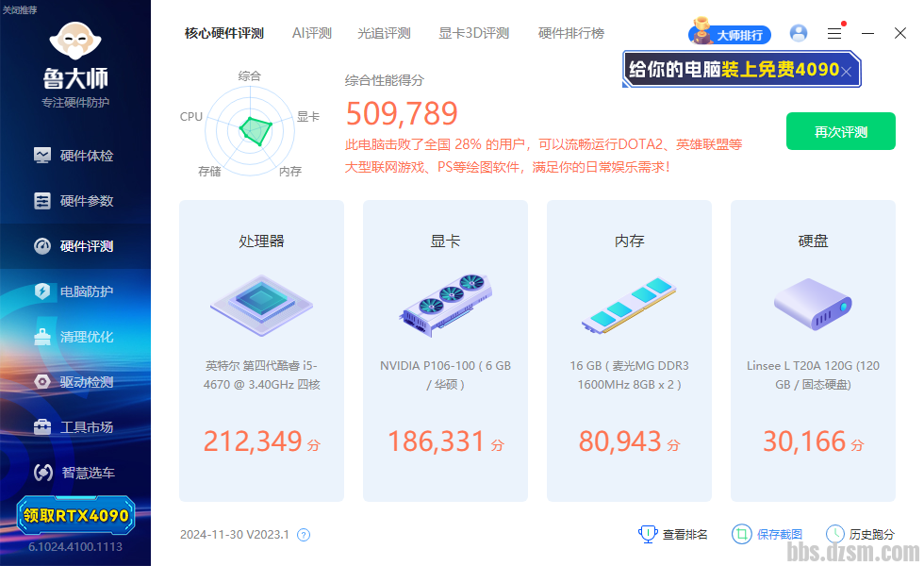This screenshot has width=924, height=566.
Task: Click the 硬件体检 monitor icon in sidebar
Action: (42, 156)
